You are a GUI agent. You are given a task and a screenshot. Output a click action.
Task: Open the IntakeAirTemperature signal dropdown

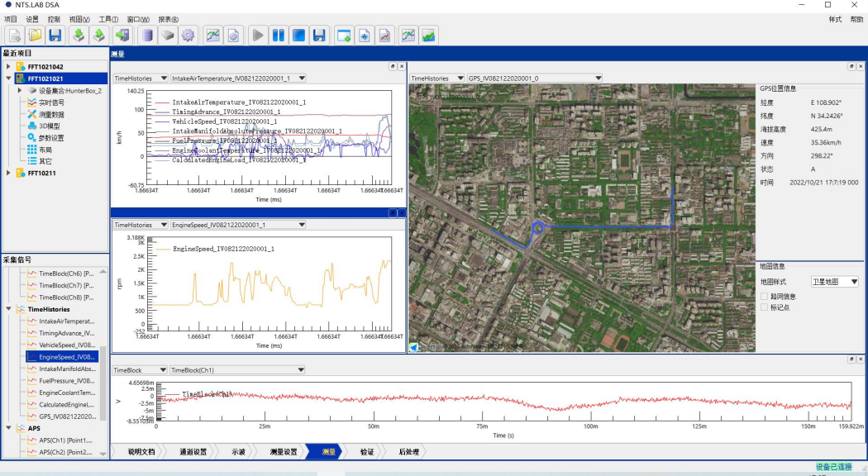238,78
